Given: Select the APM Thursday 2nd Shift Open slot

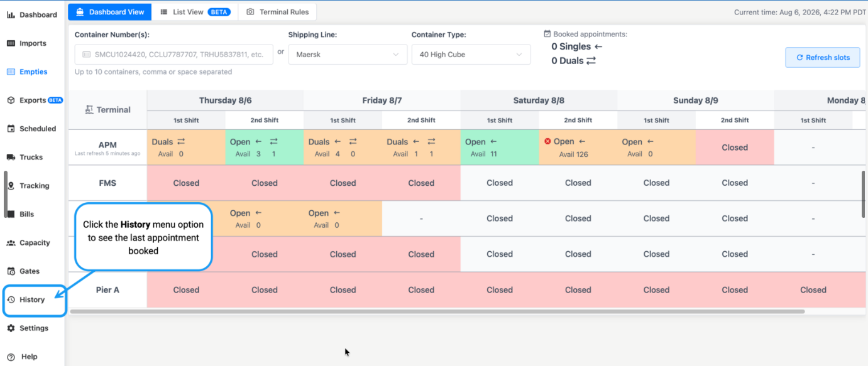Looking at the screenshot, I should [x=265, y=148].
